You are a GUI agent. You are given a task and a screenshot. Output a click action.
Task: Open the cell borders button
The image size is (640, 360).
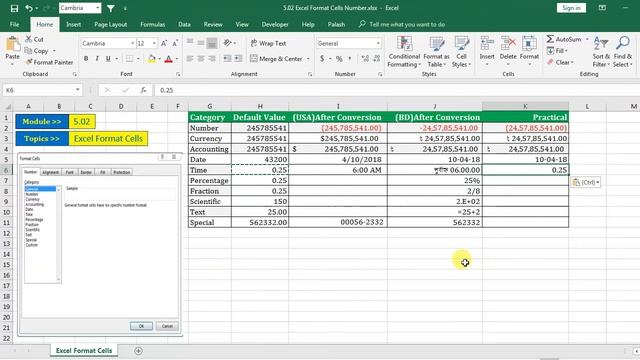(129, 59)
